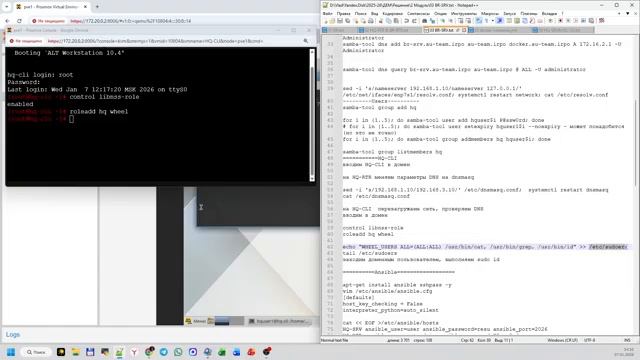
Task: Click the Paste icon in Notepad++ toolbar
Action: 396,20
